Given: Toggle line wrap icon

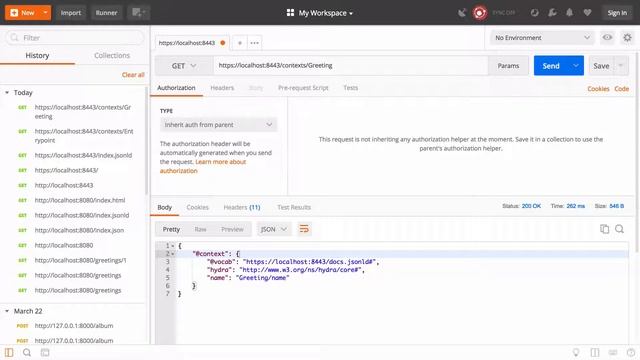Looking at the screenshot, I should click(304, 229).
